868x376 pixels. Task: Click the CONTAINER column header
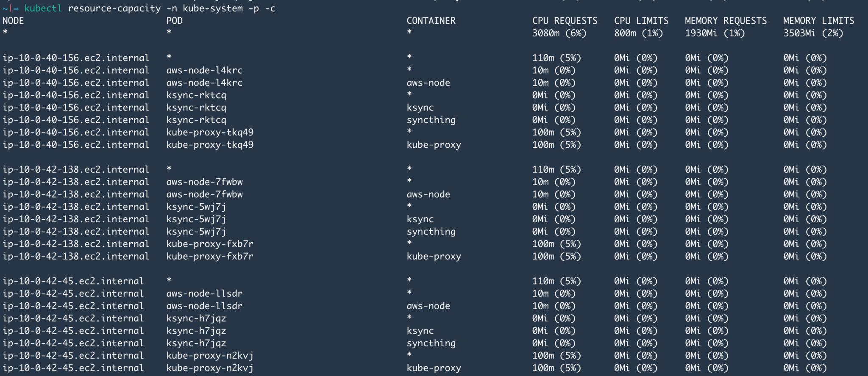431,21
